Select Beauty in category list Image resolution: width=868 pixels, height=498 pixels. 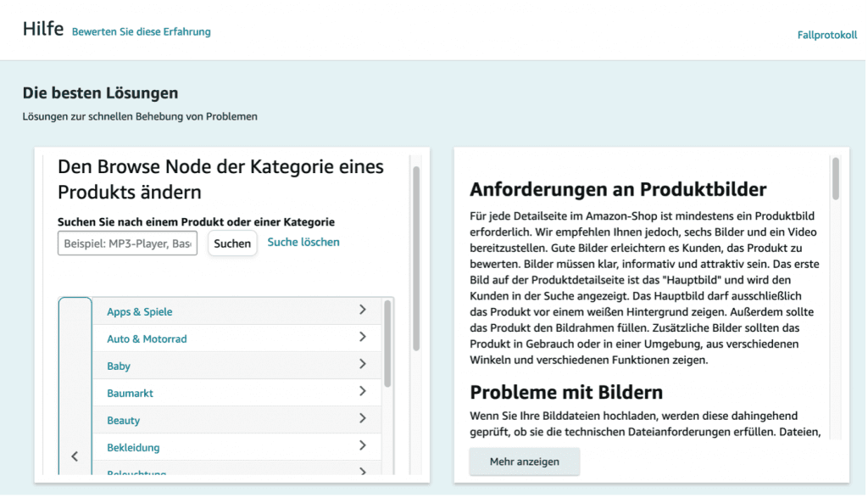[124, 421]
